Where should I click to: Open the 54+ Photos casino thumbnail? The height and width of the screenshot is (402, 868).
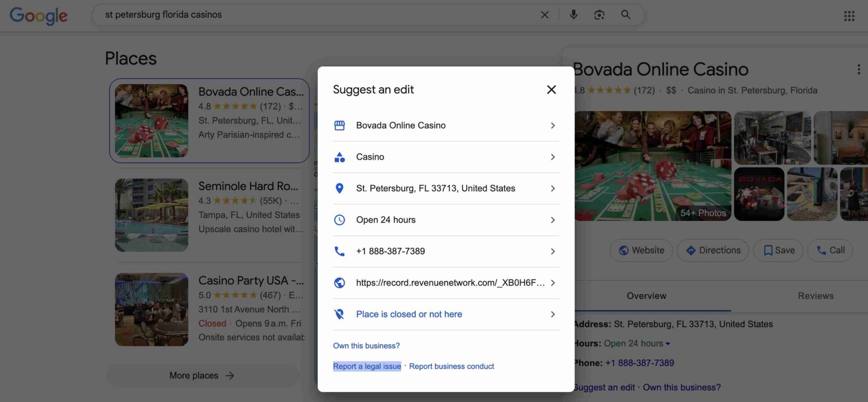tap(653, 166)
